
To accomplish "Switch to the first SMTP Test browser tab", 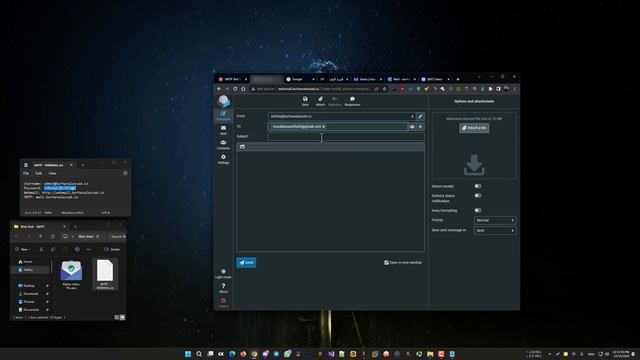I will 233,79.
